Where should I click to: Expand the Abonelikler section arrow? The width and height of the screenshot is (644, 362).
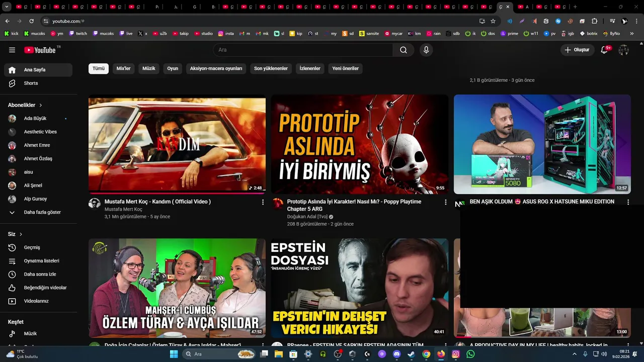pos(41,105)
